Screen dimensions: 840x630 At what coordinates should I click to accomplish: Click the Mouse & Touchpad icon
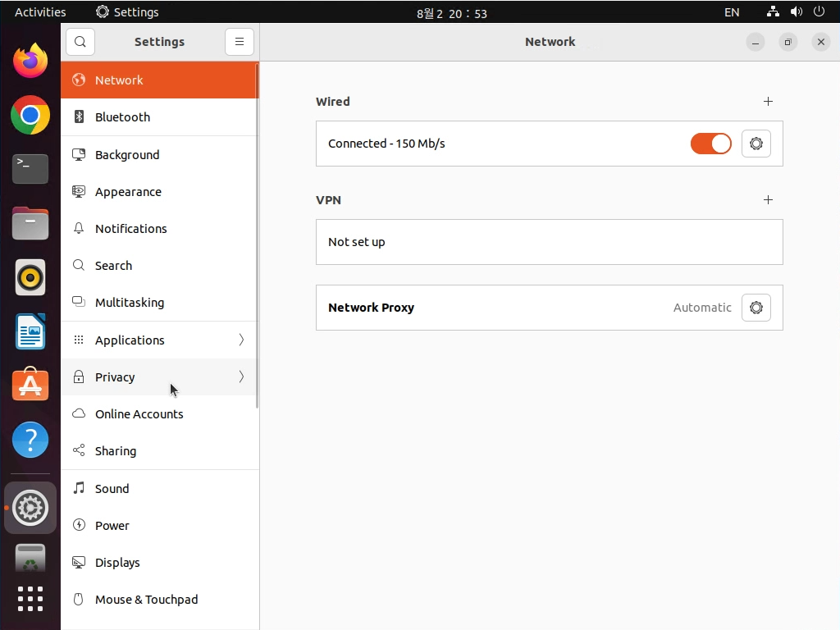(x=79, y=599)
